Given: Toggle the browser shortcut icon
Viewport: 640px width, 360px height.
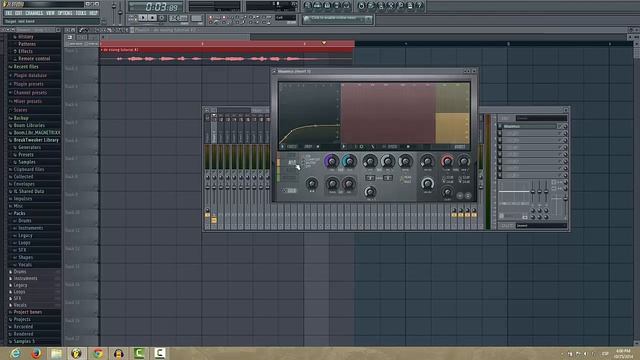Looking at the screenshot, I should pyautogui.click(x=337, y=6).
